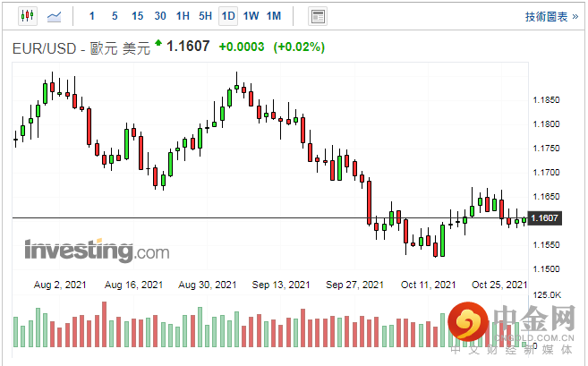Click the Aug 16, 2021 date label
This screenshot has height=366, width=588.
(x=133, y=285)
